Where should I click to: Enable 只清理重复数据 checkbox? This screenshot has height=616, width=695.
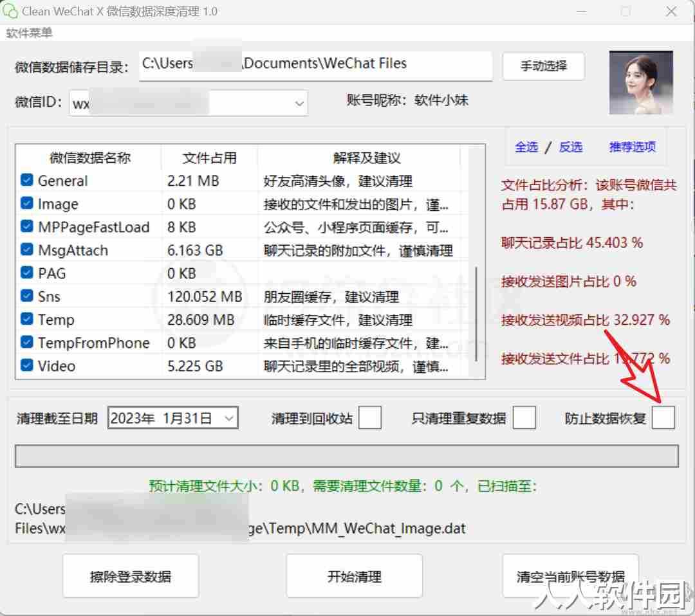pos(524,417)
